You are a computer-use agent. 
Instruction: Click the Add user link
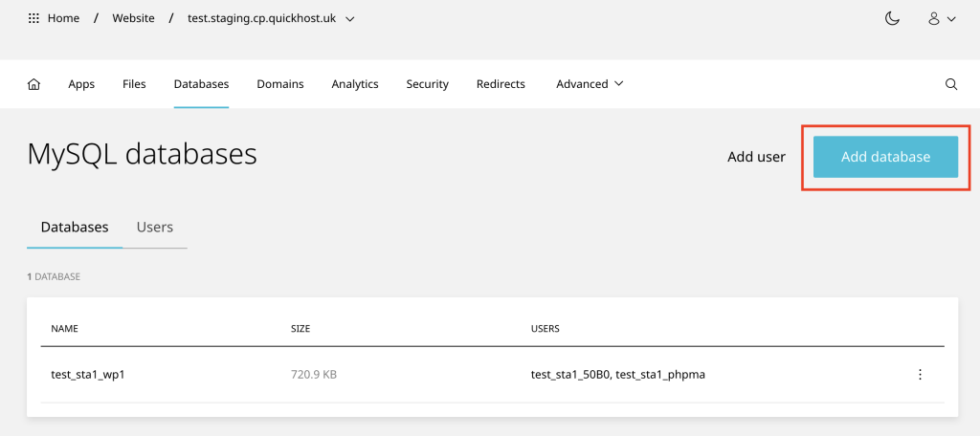point(756,157)
